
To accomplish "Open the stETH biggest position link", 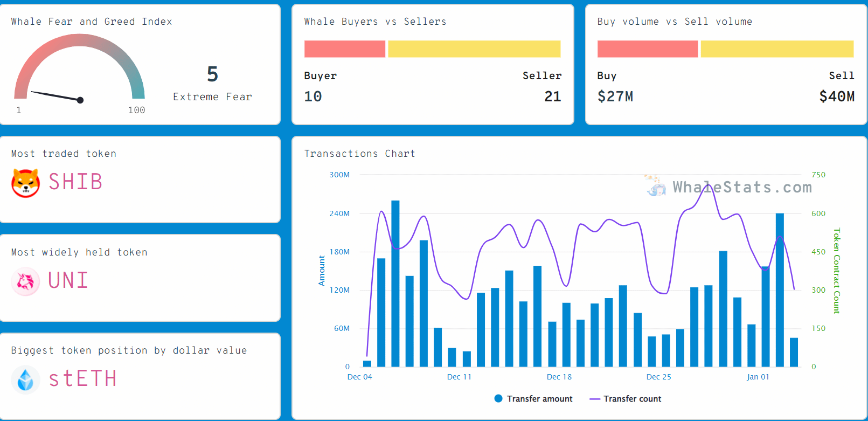I will tap(82, 379).
